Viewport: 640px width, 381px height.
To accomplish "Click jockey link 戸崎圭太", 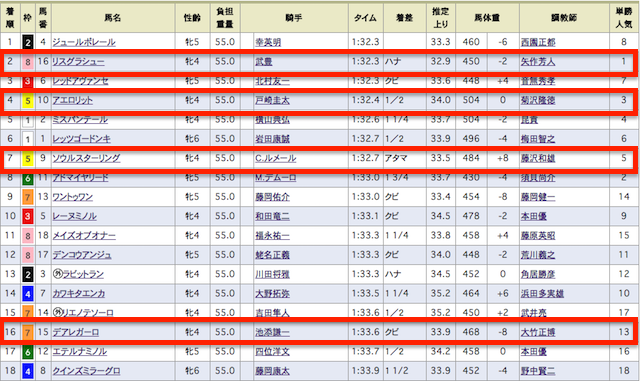I will pos(272,100).
